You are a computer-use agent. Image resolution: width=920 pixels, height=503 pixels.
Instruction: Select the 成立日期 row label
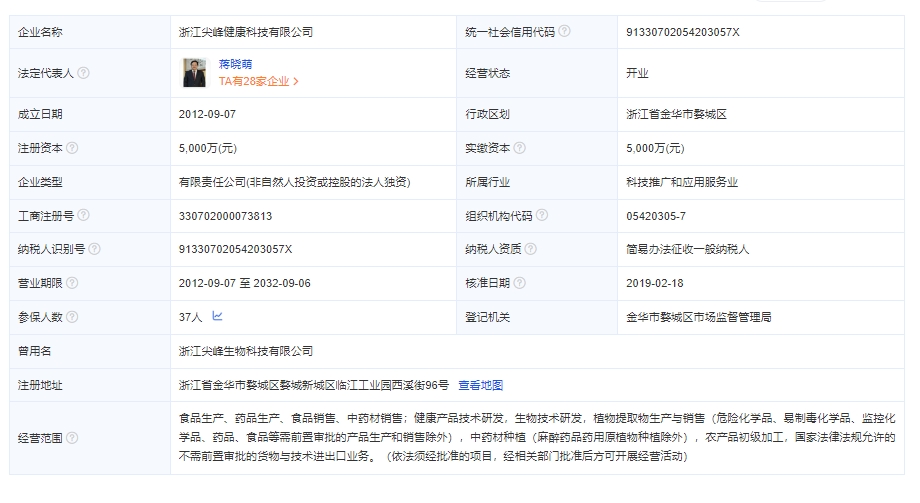tap(40, 114)
